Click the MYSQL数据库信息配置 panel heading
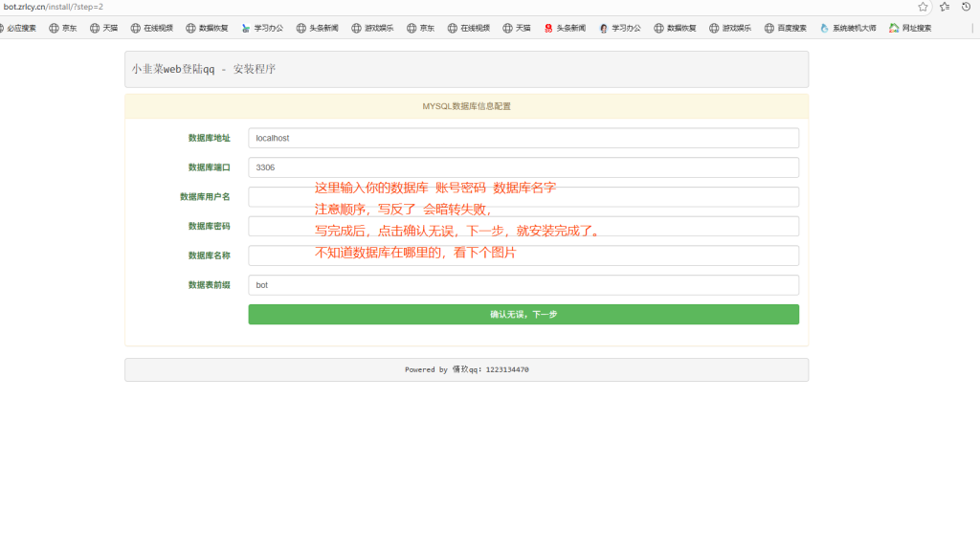 [x=466, y=106]
